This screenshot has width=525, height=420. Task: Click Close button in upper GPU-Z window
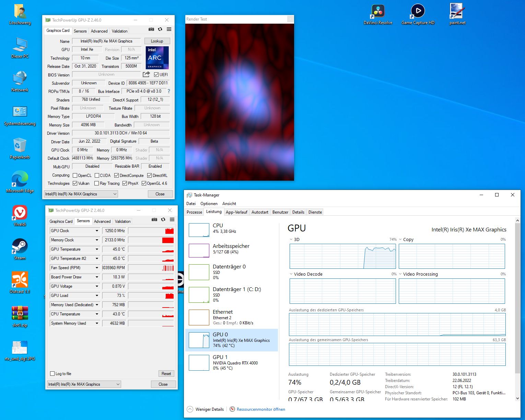160,194
